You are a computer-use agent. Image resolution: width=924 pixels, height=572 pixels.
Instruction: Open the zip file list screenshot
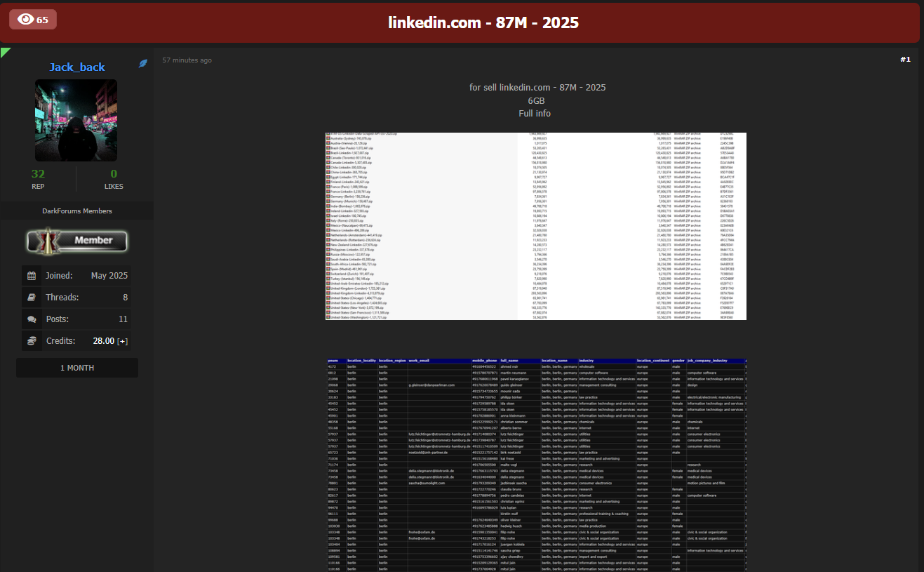[x=536, y=226]
